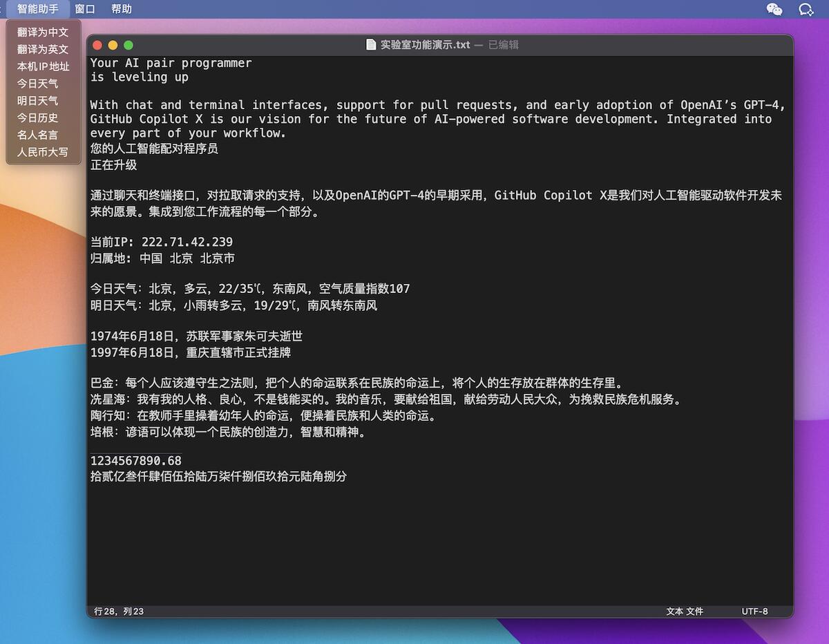The image size is (829, 644).
Task: Click the document icon in title bar
Action: tap(371, 45)
